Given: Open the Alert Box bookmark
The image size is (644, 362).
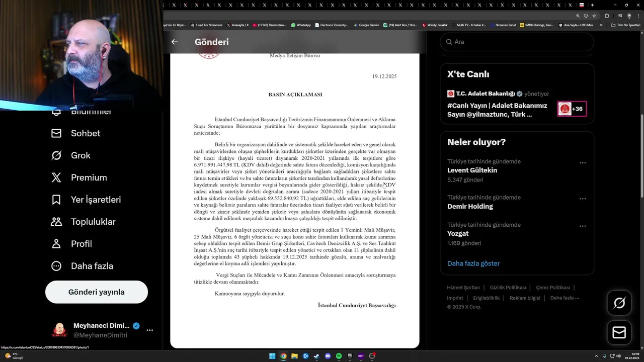Looking at the screenshot, I should click(x=400, y=25).
